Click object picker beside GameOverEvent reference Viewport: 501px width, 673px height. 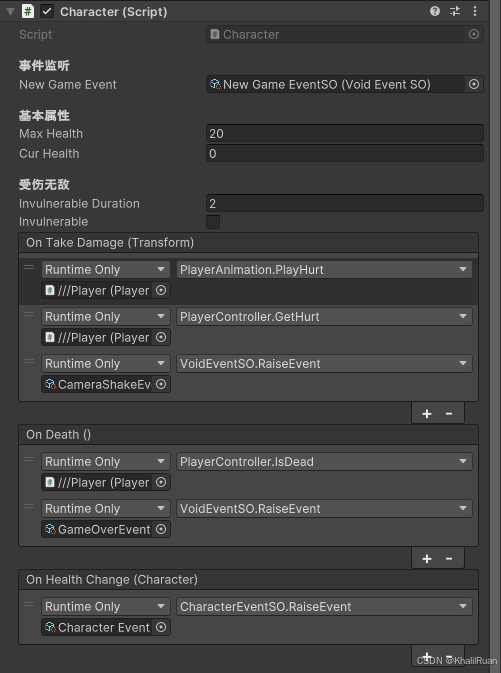pyautogui.click(x=161, y=529)
